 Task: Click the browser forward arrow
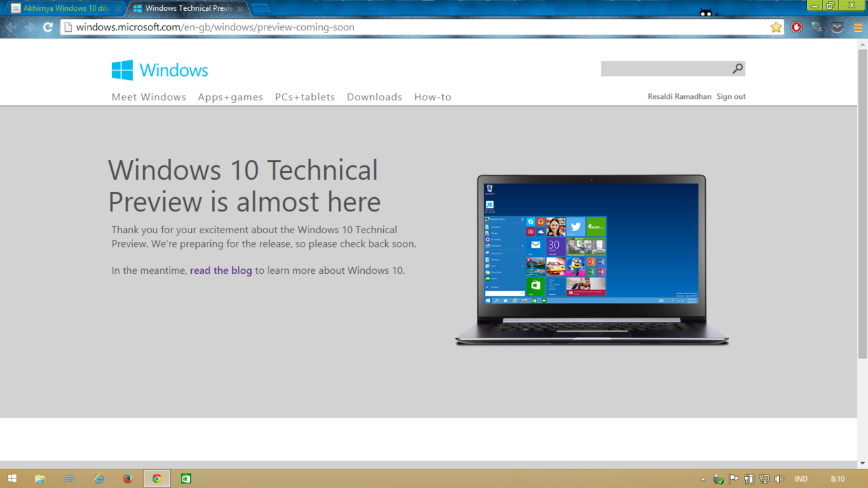pyautogui.click(x=29, y=27)
